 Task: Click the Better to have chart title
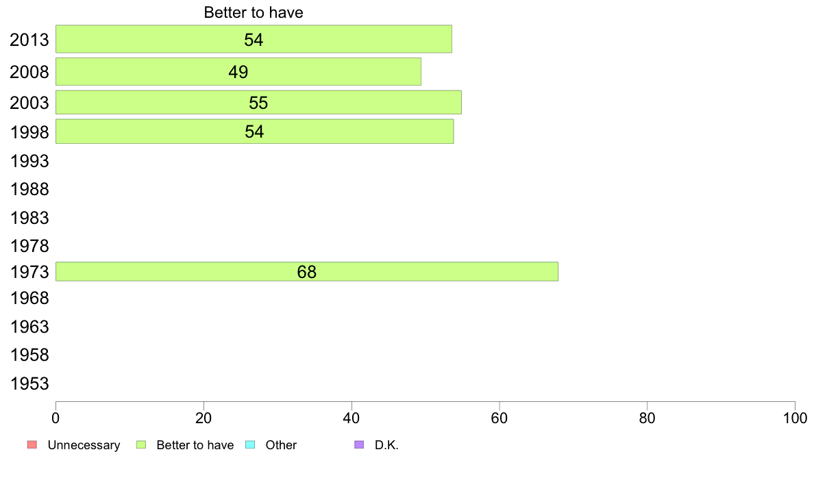point(254,12)
